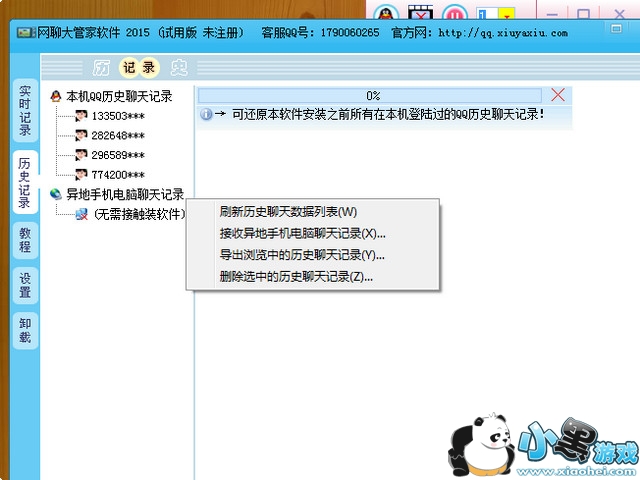Click the globe icon beside 异地手机电脑聊天记录

point(56,194)
